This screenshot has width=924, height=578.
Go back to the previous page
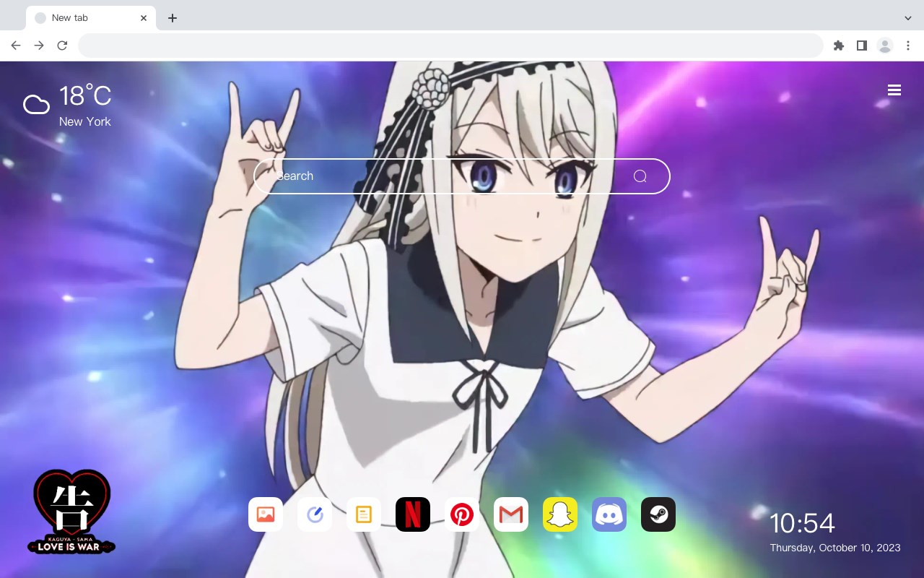[16, 46]
